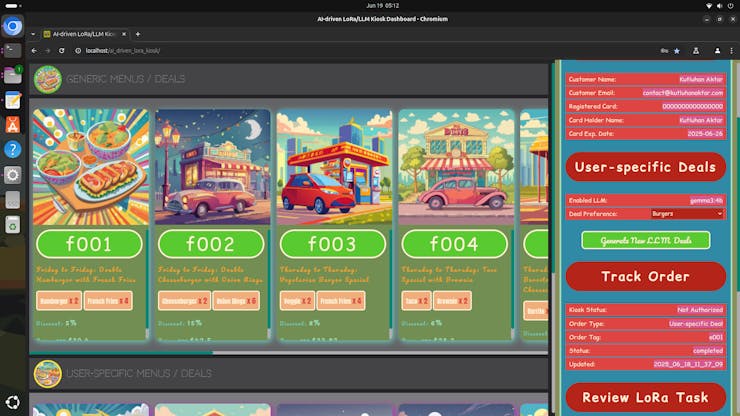Click the Enabled LLM value gemma3:4b
The width and height of the screenshot is (740, 416).
pos(706,200)
